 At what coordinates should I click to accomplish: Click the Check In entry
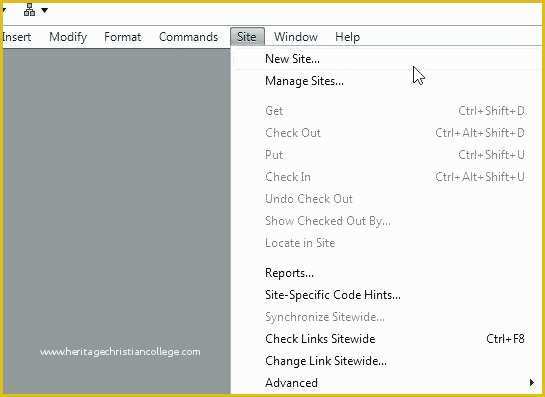click(385, 177)
